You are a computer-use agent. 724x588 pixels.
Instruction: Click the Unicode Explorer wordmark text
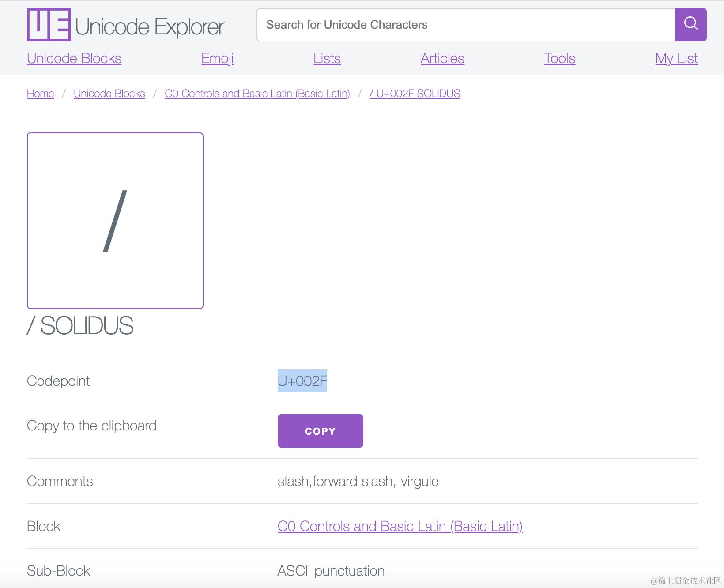(x=150, y=26)
